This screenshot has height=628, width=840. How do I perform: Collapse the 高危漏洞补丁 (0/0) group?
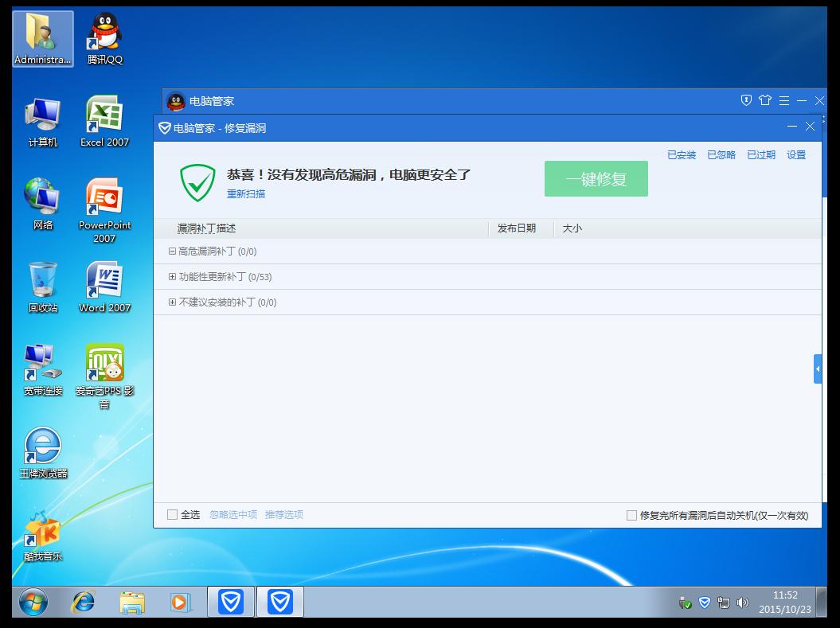coord(172,251)
